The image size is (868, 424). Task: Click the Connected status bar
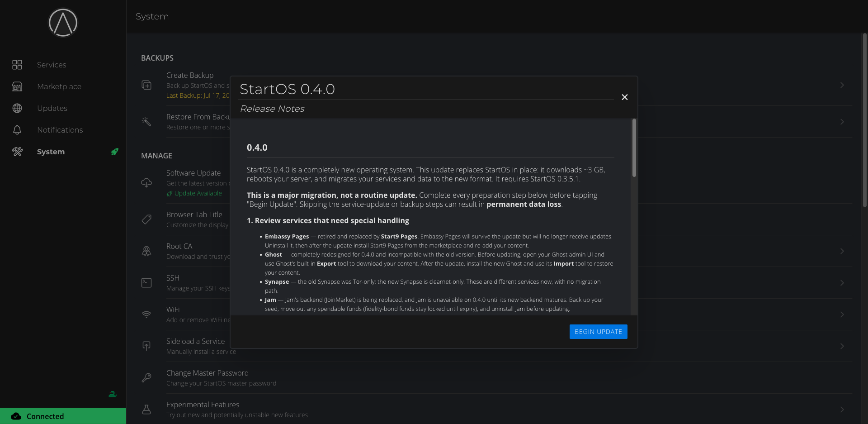pyautogui.click(x=63, y=416)
